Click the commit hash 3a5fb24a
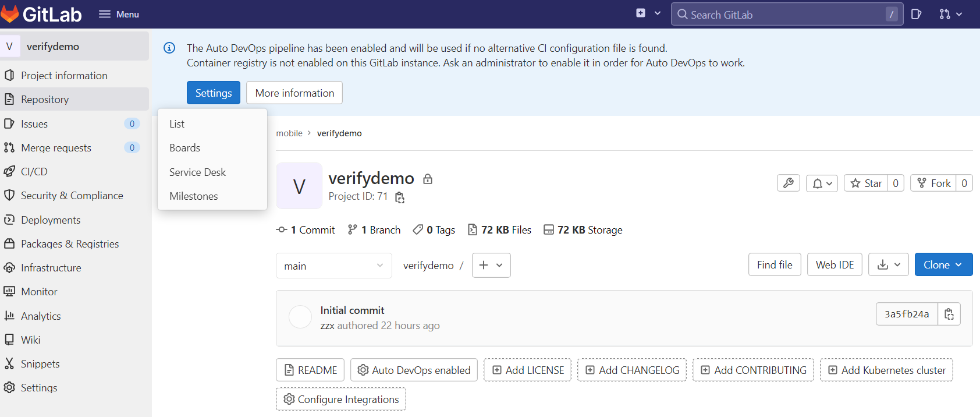 point(907,314)
